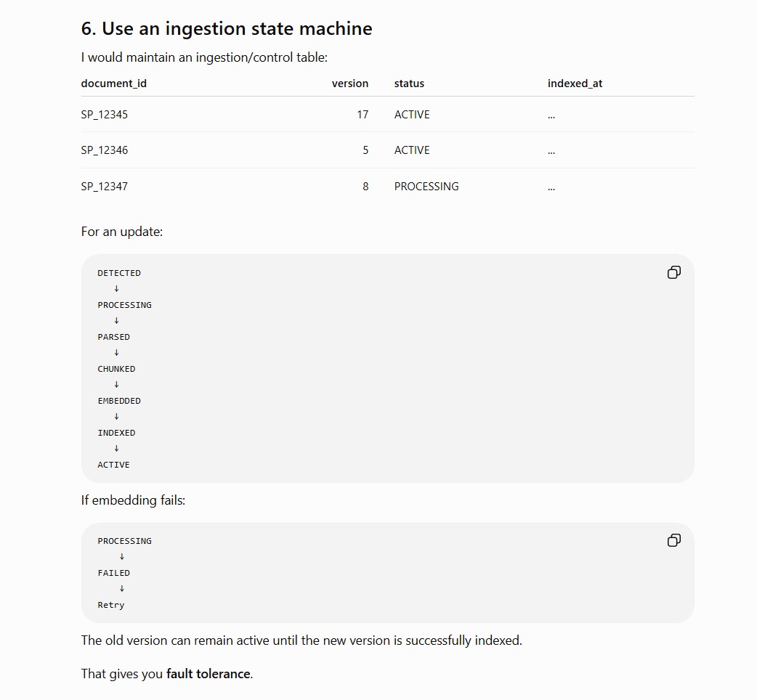This screenshot has height=700, width=757.
Task: Select the SP_12345 table cell
Action: 105,115
